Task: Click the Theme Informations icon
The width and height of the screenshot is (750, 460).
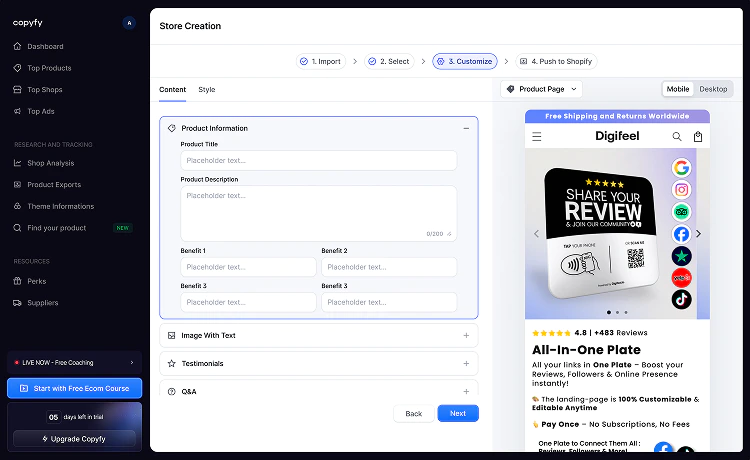Action: 17,206
